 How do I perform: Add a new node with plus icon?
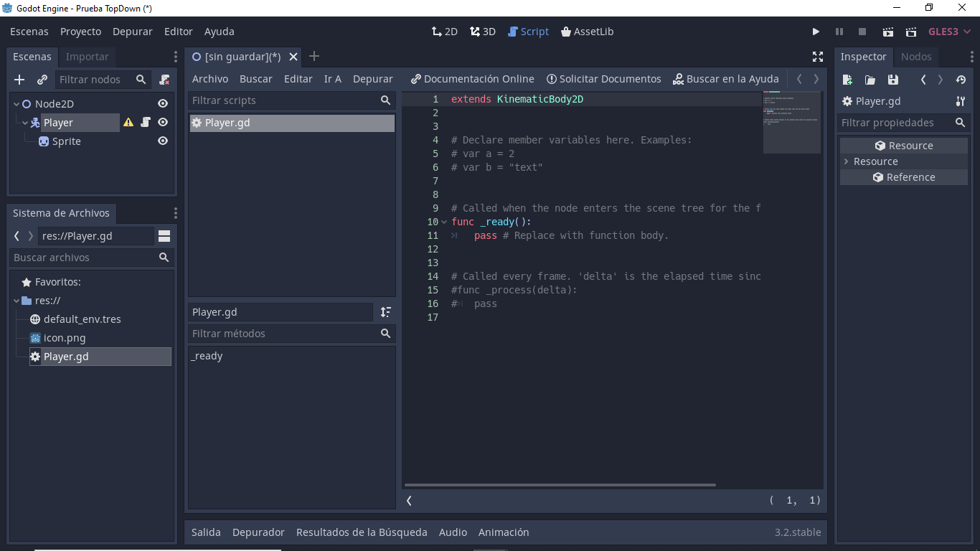[19, 80]
